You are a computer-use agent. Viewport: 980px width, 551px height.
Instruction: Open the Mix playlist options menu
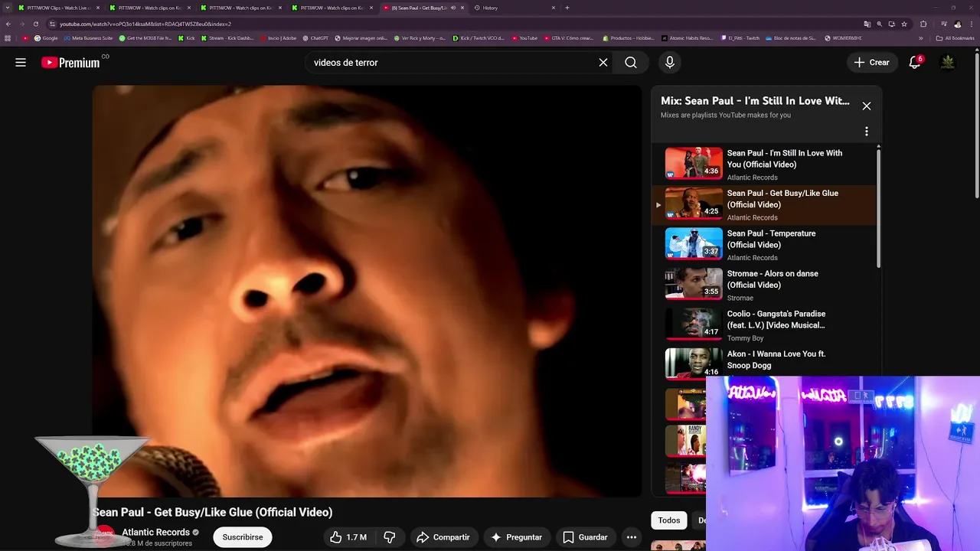point(867,132)
